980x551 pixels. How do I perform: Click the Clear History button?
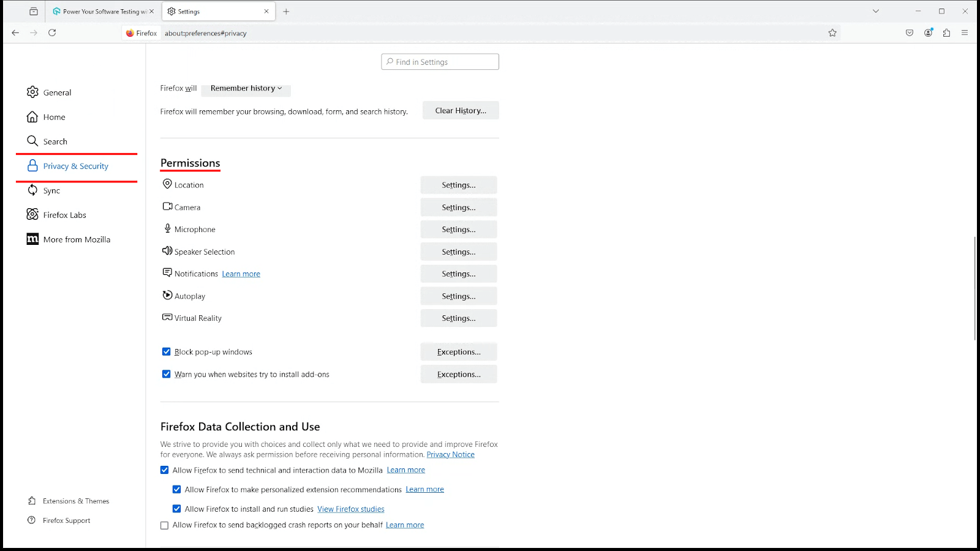click(461, 111)
